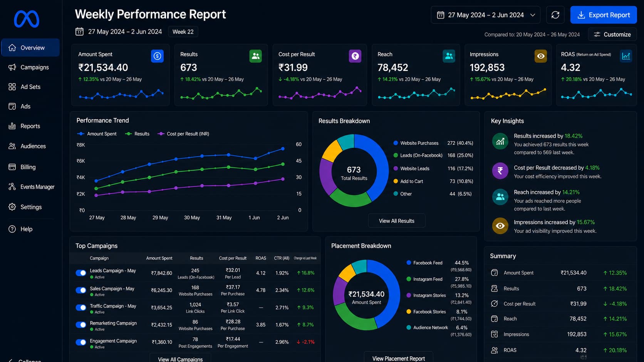Click the purple rupee icon in Key Insights
The image size is (644, 362).
click(x=500, y=171)
